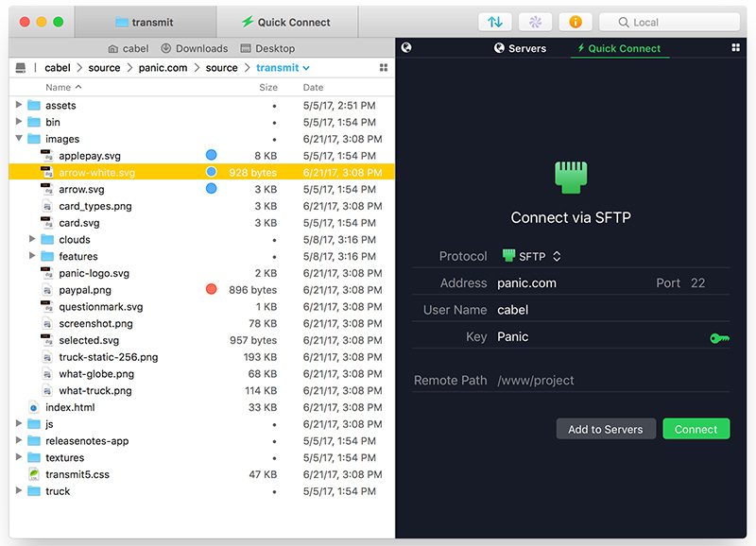Open the activity spinner toolbar button

(x=535, y=22)
